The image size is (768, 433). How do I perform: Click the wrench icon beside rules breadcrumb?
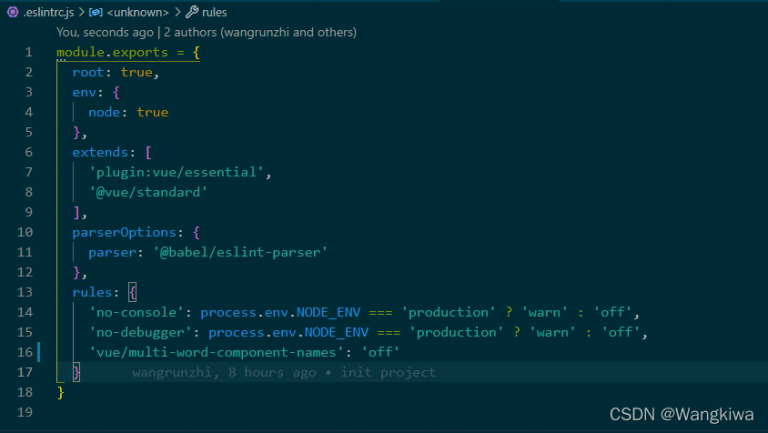pos(192,13)
